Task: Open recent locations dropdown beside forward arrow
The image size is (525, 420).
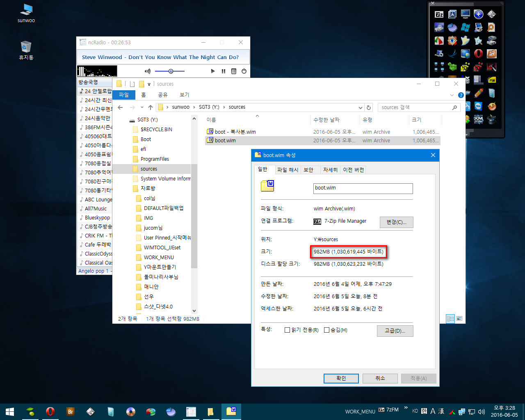Action: pyautogui.click(x=142, y=107)
